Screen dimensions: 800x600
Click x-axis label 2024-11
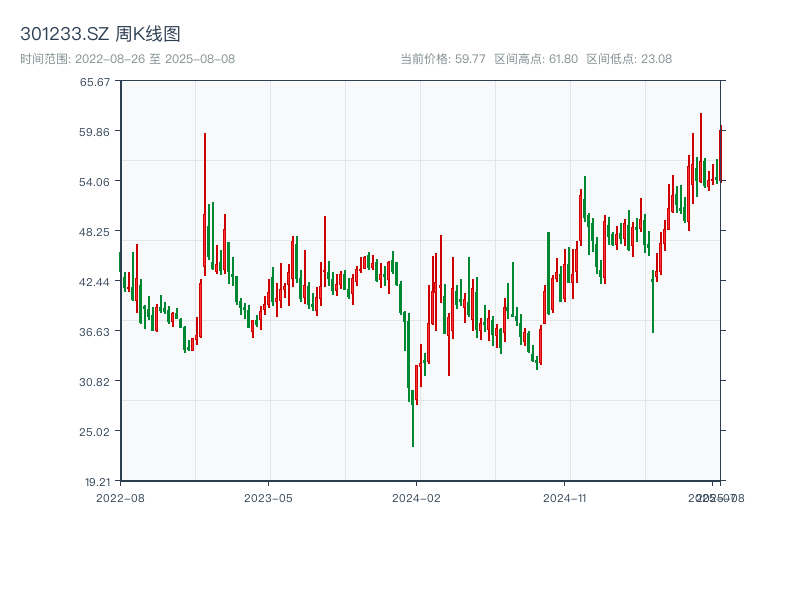(564, 498)
